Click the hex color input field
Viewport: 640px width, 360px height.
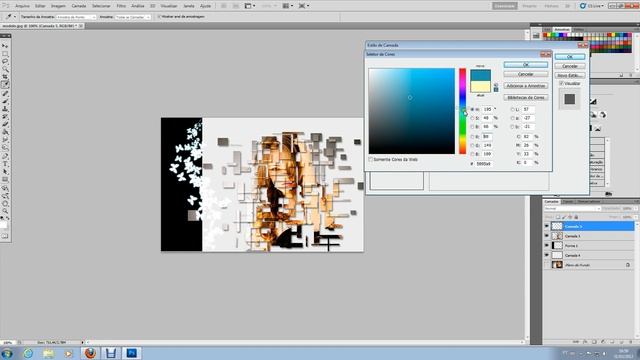[x=484, y=164]
